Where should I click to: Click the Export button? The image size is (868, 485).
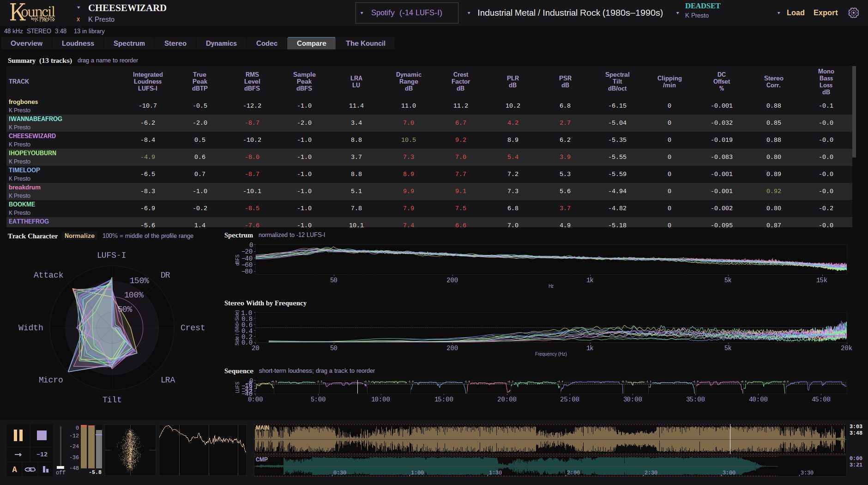click(826, 13)
